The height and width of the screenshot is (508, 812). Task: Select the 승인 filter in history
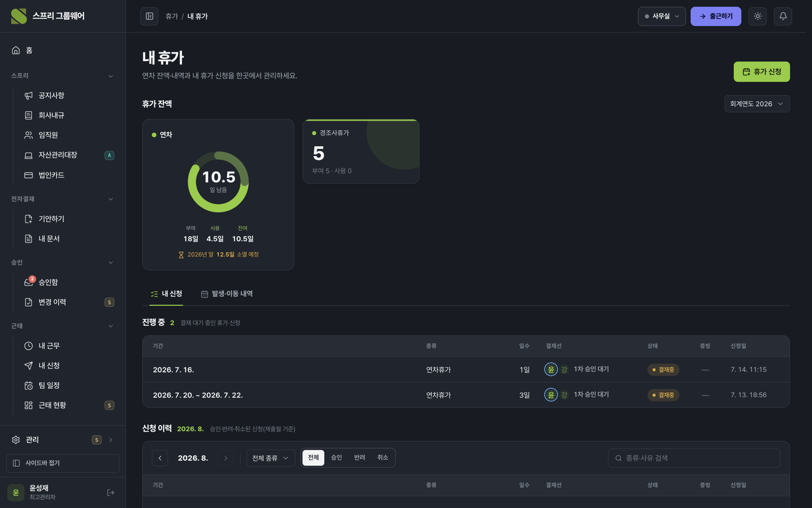(336, 458)
